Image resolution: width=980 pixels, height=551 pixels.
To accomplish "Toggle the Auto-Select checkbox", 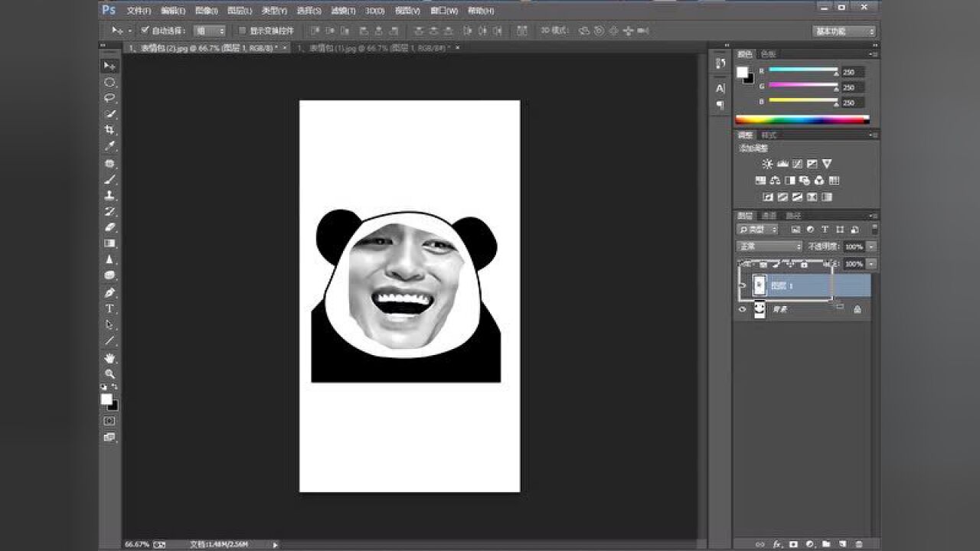I will [145, 31].
